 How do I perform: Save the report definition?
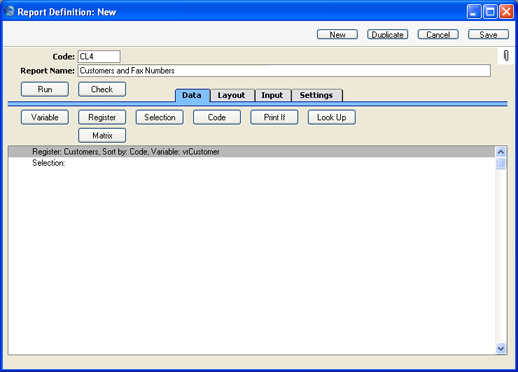coord(488,35)
